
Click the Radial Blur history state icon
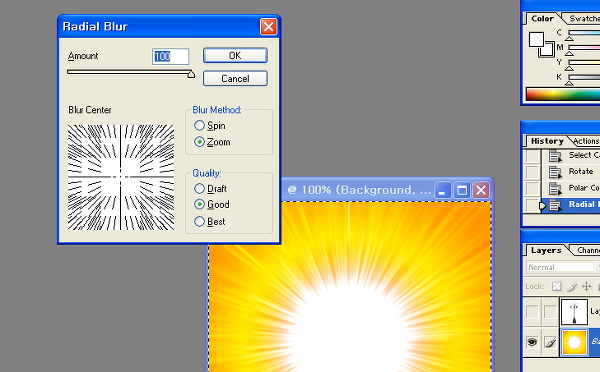555,205
